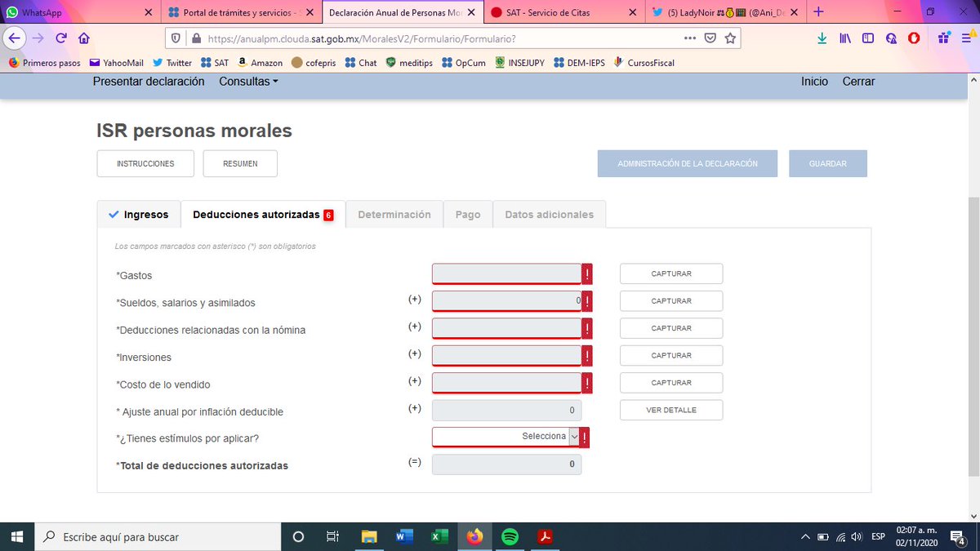Open Adobe Acrobat from the taskbar
The height and width of the screenshot is (551, 980).
545,536
